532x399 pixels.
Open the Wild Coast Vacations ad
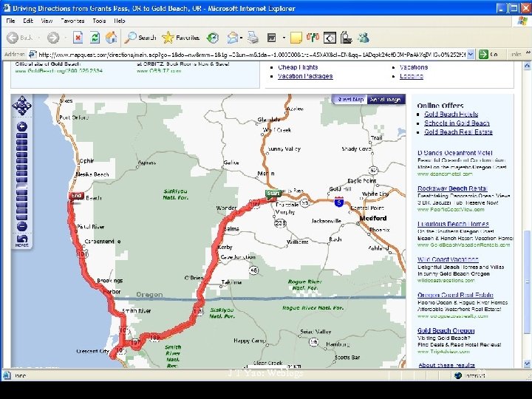point(448,259)
